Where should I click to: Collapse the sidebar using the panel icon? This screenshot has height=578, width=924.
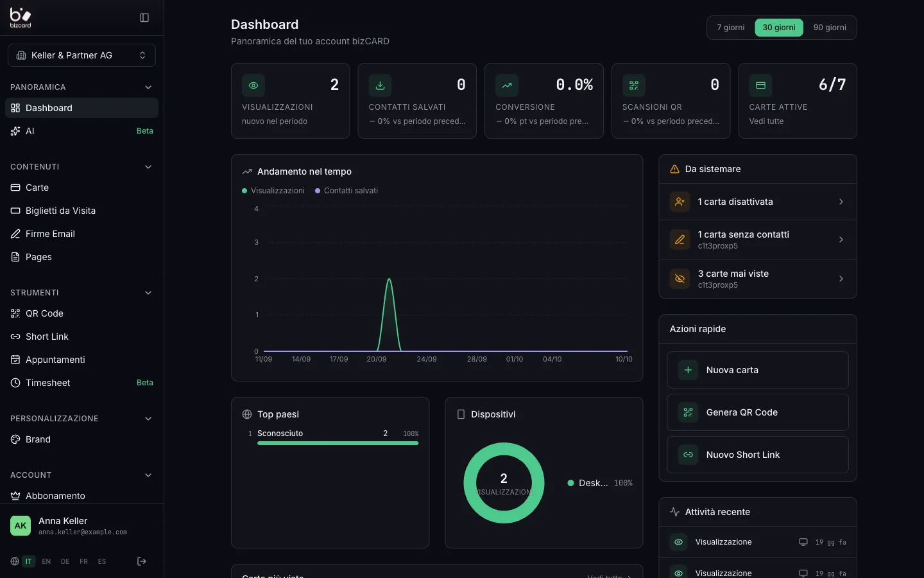click(144, 18)
